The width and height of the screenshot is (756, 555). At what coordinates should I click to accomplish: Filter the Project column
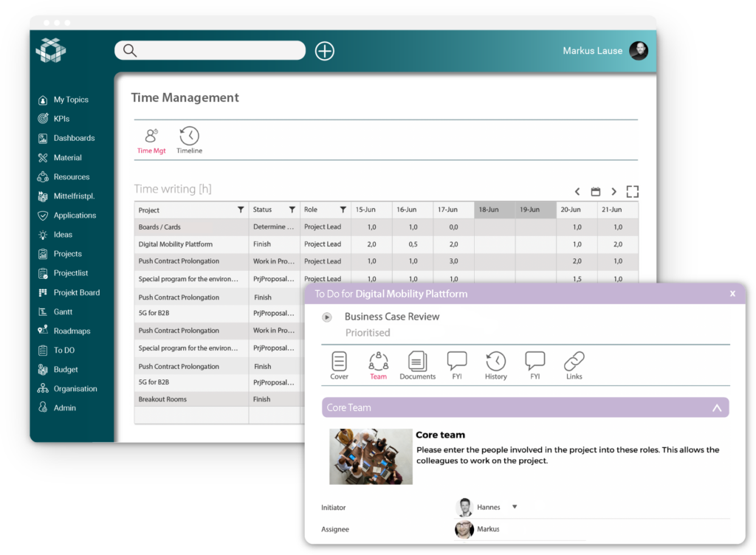click(241, 210)
